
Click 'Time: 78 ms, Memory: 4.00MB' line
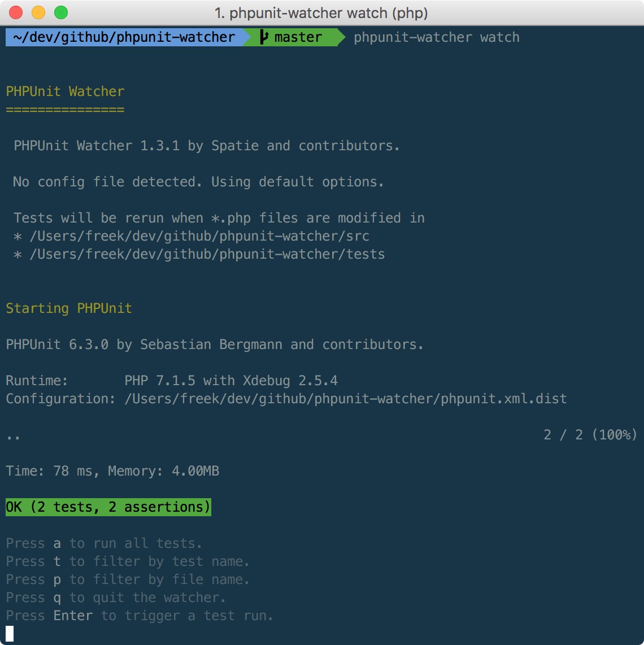pos(112,471)
